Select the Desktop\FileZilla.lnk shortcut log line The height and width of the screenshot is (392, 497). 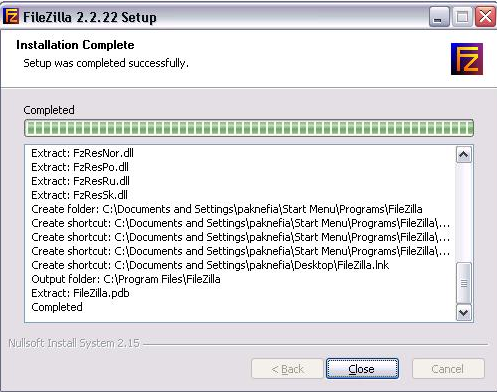pos(210,265)
